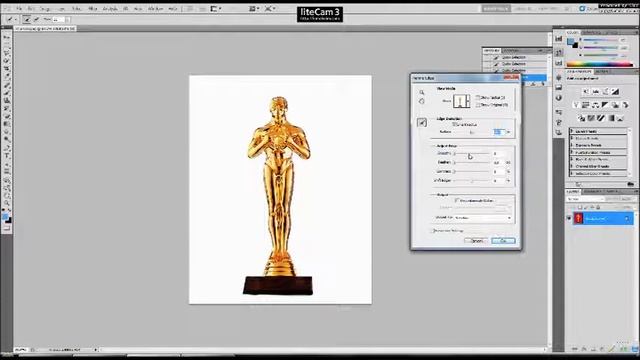Switch to the Swatches panel tab
The image size is (640, 360).
[591, 32]
